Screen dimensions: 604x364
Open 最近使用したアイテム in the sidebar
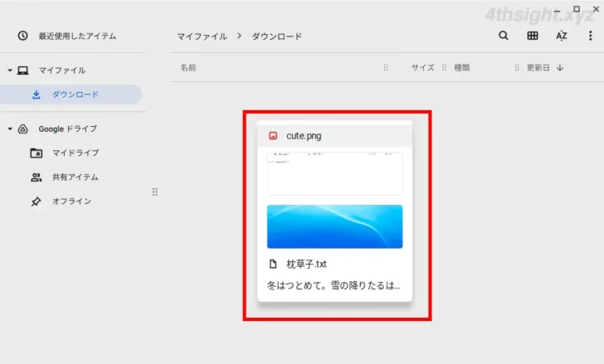[77, 36]
